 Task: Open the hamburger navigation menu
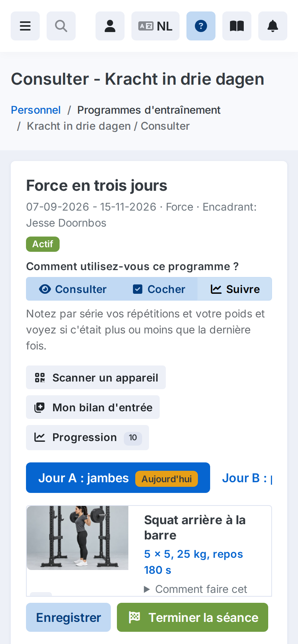coord(25,26)
